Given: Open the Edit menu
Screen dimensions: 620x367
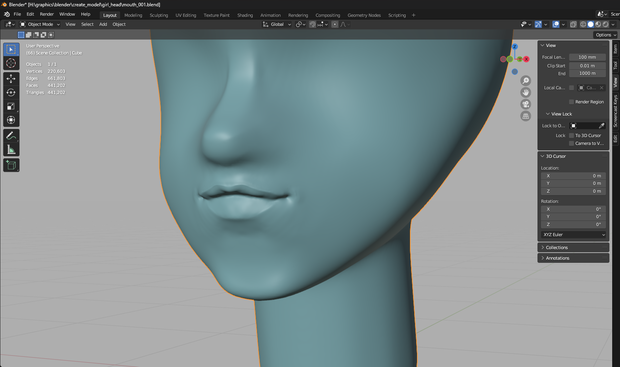Looking at the screenshot, I should coord(30,14).
